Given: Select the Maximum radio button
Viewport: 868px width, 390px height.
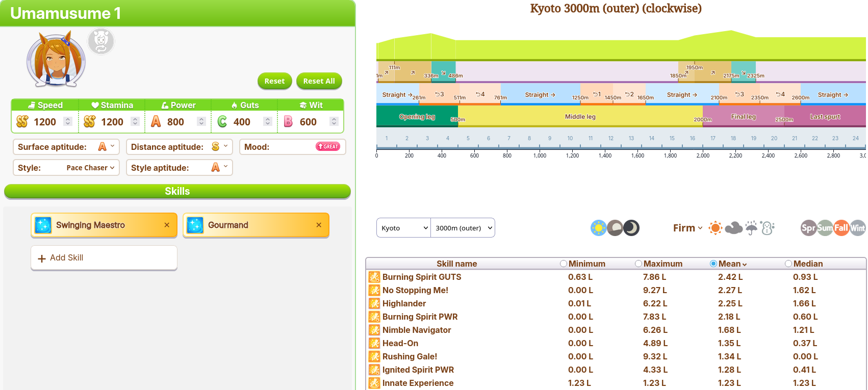Looking at the screenshot, I should pyautogui.click(x=639, y=264).
